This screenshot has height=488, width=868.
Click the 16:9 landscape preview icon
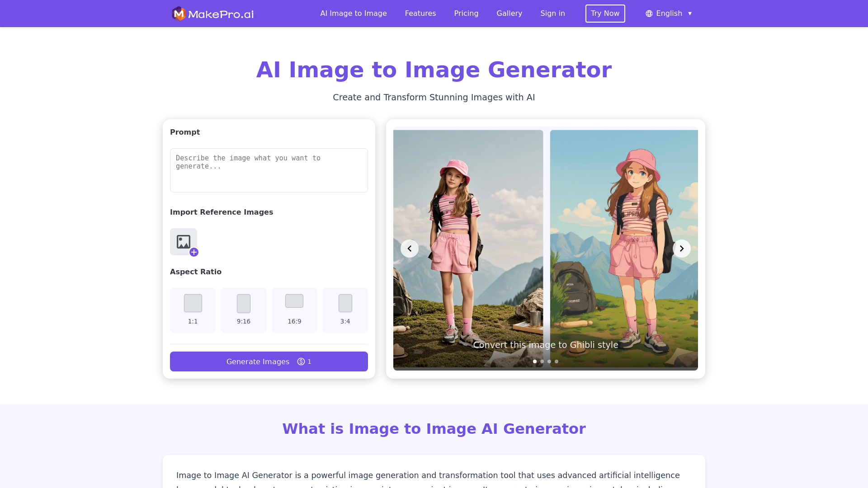tap(294, 301)
